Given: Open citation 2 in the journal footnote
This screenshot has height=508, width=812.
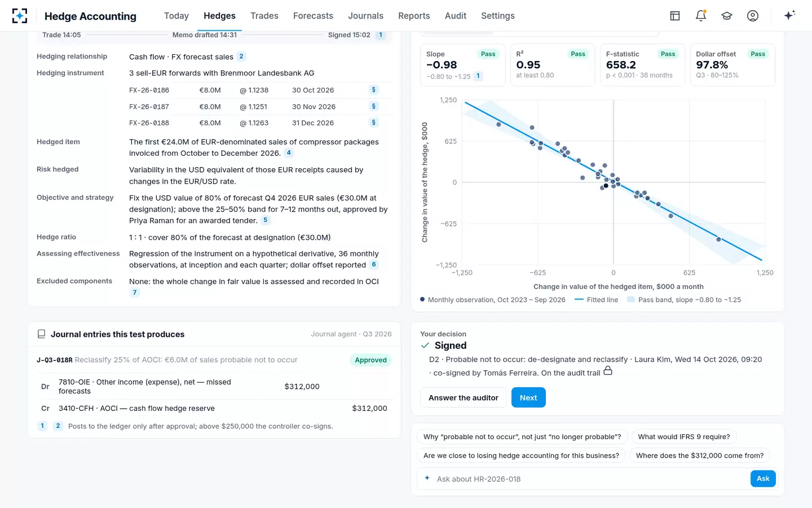Looking at the screenshot, I should pyautogui.click(x=58, y=426).
